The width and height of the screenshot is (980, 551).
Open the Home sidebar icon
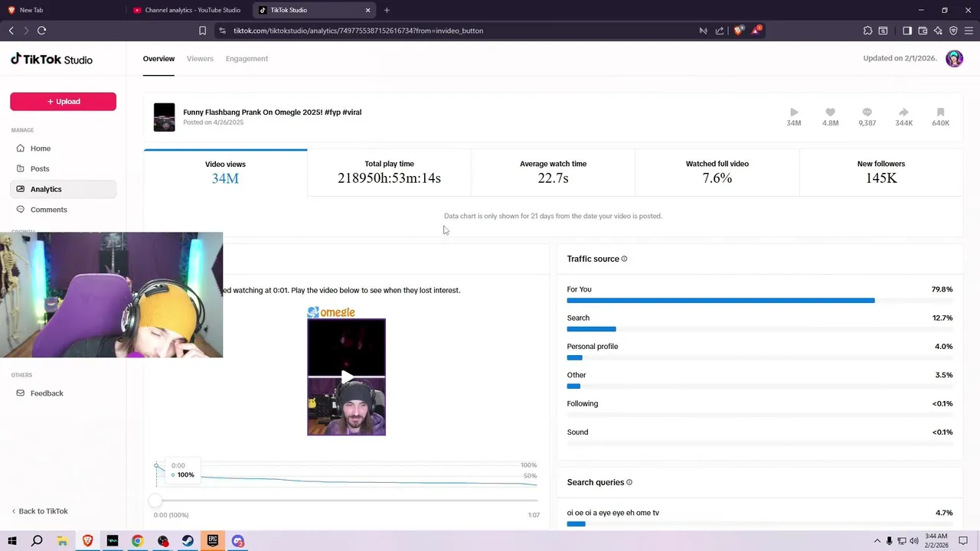(x=21, y=148)
